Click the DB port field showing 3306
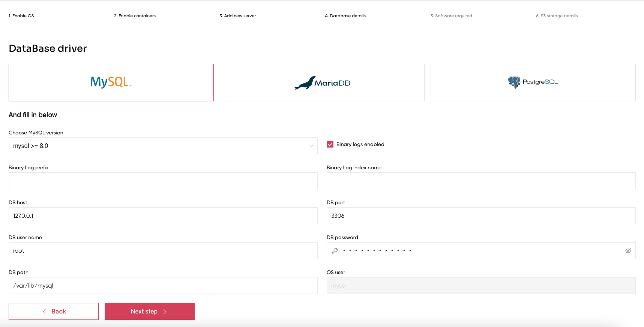Screen dimensions: 644x327 pos(481,215)
